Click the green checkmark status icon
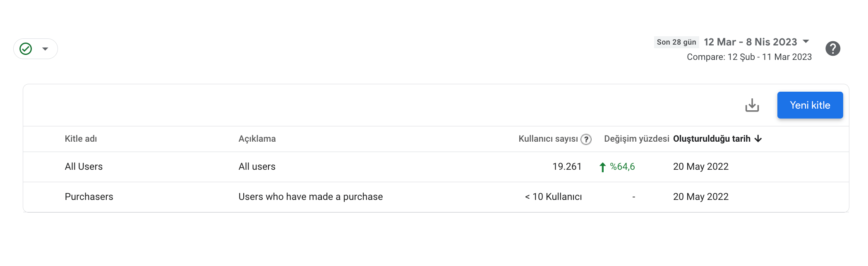The height and width of the screenshot is (266, 868). [x=26, y=49]
